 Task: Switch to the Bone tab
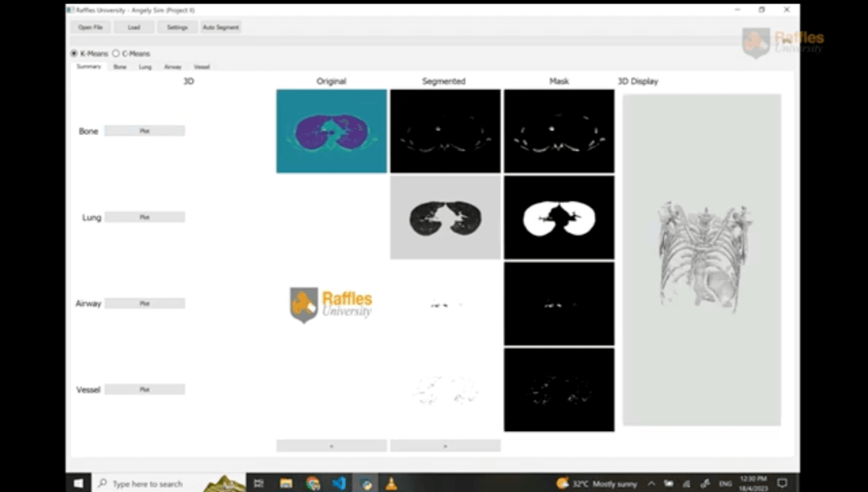tap(120, 66)
